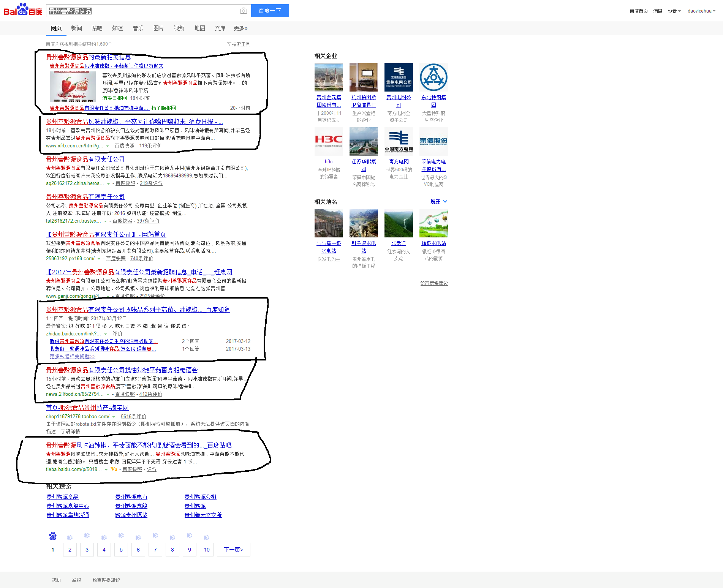Open 给百度提建议 link in the right sidebar

434,283
